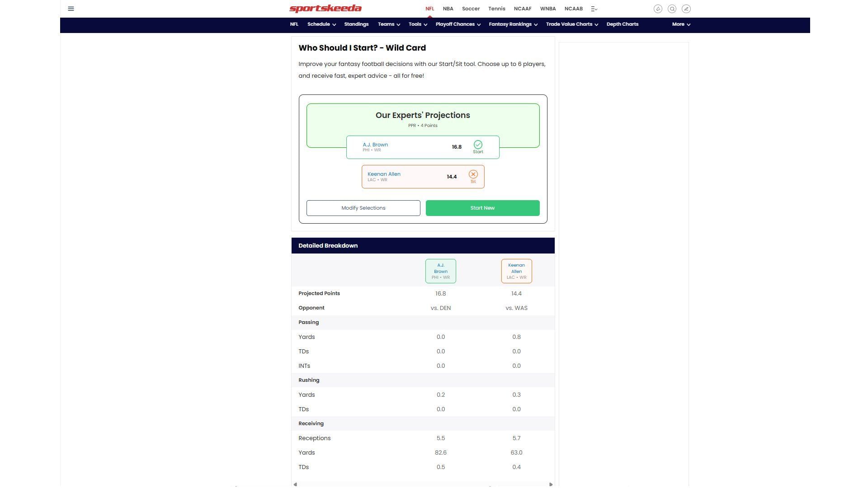Click the notifications bell icon

tap(658, 9)
